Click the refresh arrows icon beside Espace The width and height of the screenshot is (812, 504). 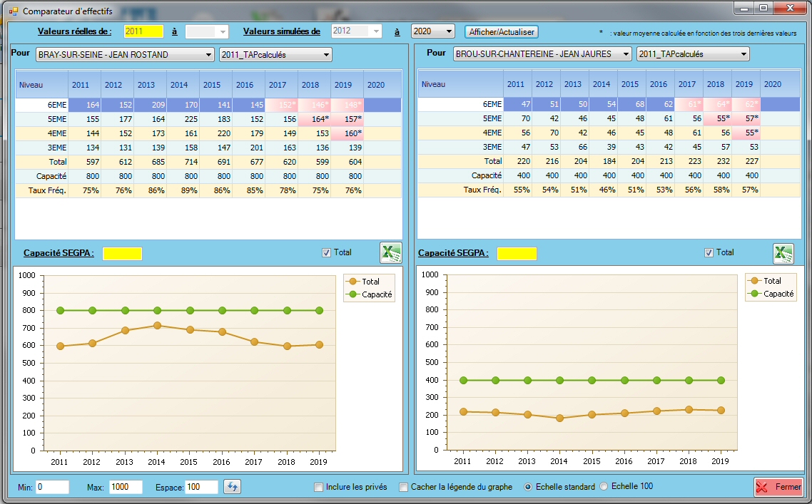pos(233,487)
